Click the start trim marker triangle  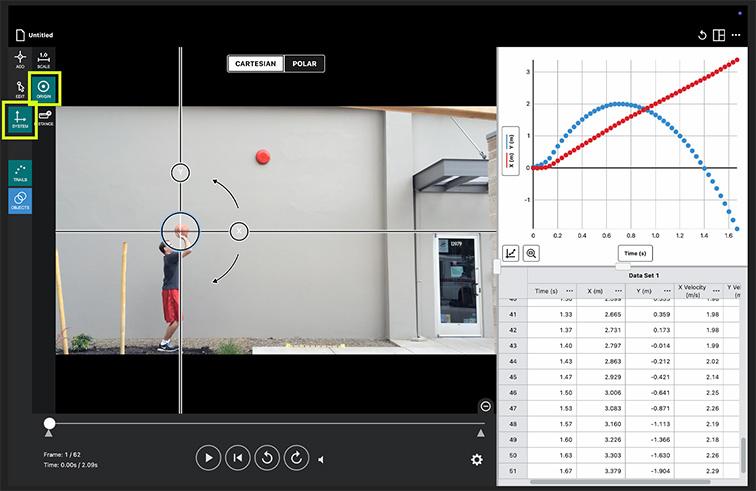(49, 434)
